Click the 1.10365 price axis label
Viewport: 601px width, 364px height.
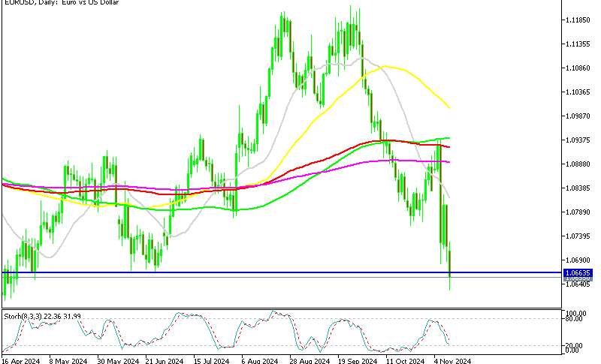pyautogui.click(x=578, y=92)
